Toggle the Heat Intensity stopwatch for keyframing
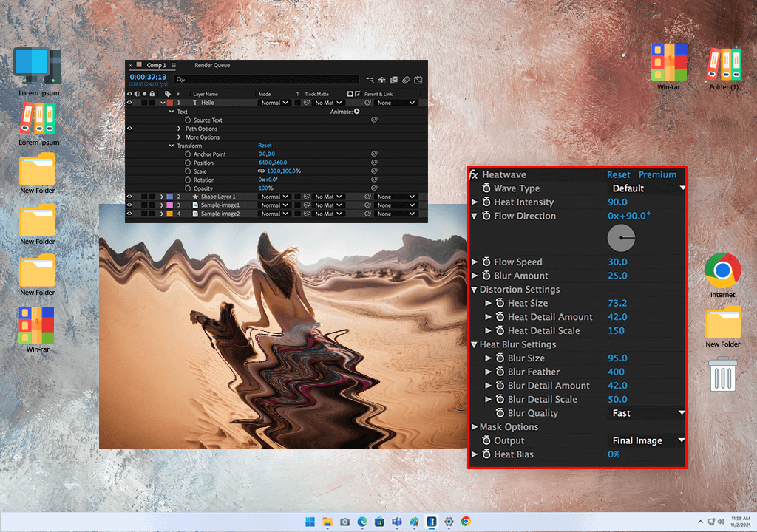 click(x=486, y=202)
